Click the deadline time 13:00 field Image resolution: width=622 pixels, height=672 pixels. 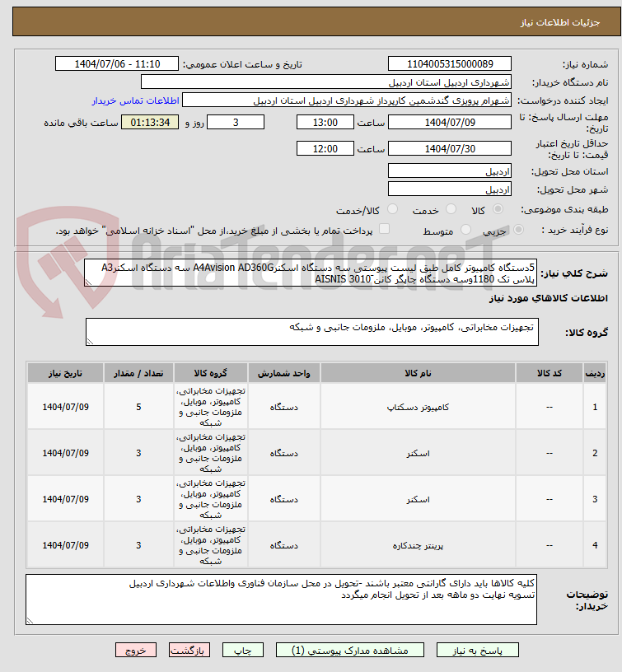pyautogui.click(x=325, y=122)
